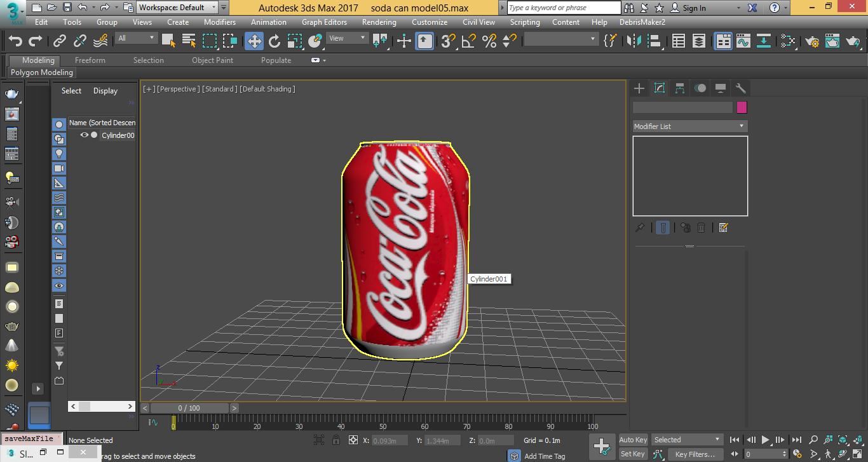Screen dimensions: 868x462
Task: Click the X coordinate input field
Action: pyautogui.click(x=388, y=440)
